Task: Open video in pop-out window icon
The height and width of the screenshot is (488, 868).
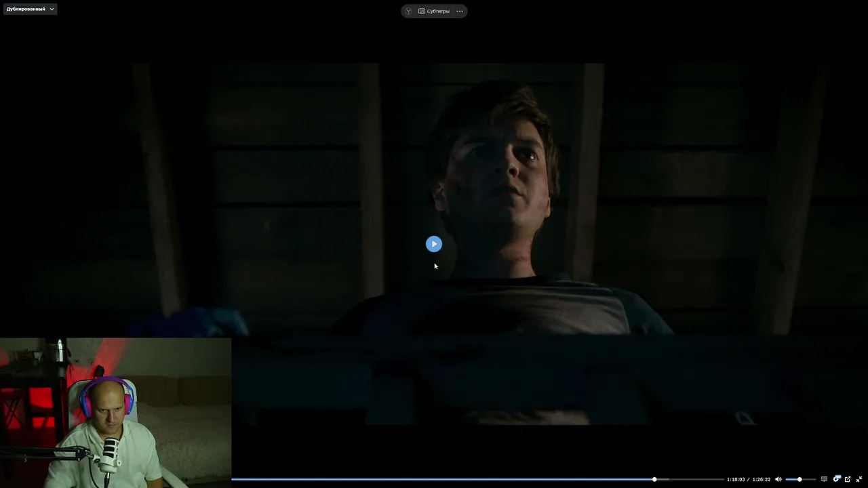Action: pyautogui.click(x=848, y=479)
